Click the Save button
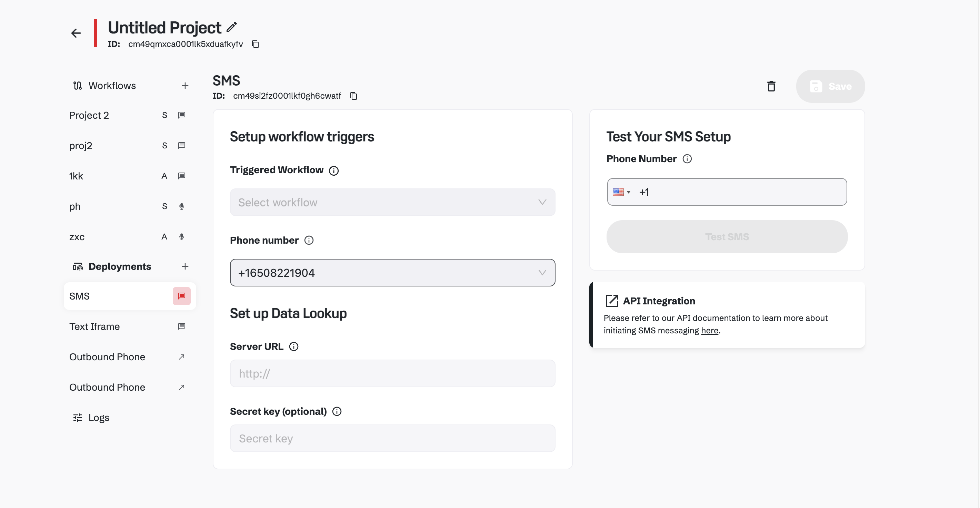Viewport: 980px width, 508px height. (830, 86)
